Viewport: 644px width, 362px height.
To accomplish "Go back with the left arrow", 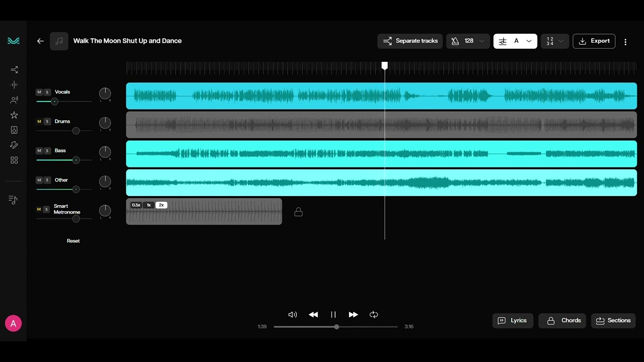I will tap(40, 41).
